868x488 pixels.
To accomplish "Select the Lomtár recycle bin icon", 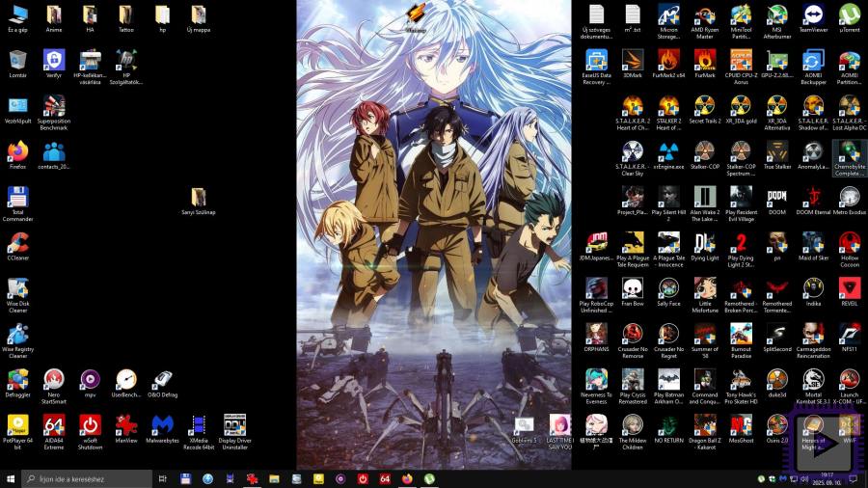I will click(17, 65).
